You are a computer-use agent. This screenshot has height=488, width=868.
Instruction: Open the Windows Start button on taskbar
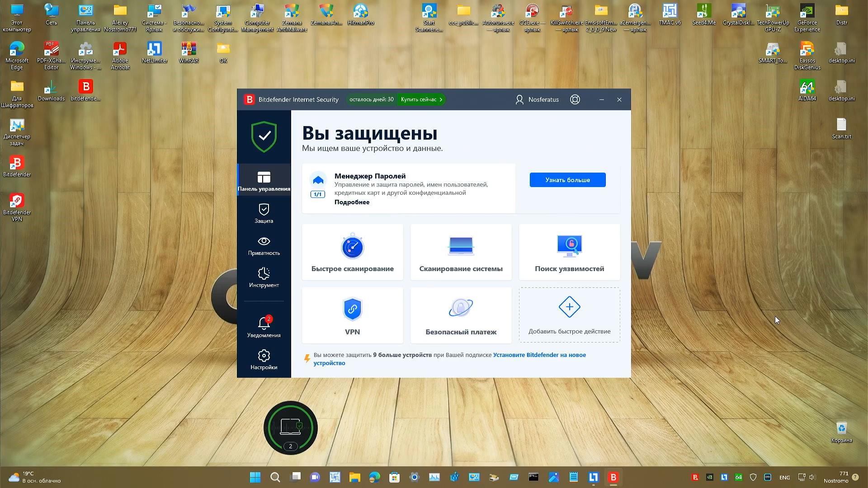255,477
